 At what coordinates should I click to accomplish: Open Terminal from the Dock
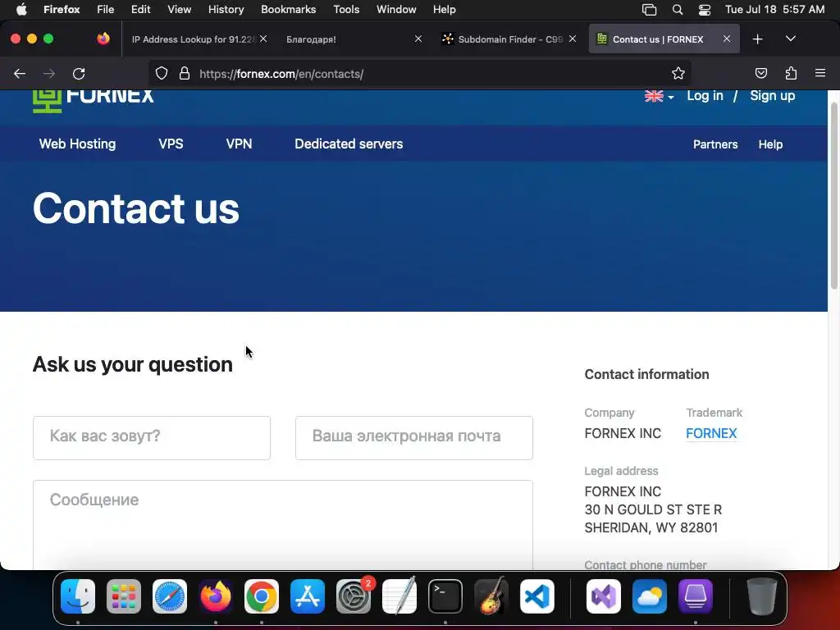coord(445,596)
